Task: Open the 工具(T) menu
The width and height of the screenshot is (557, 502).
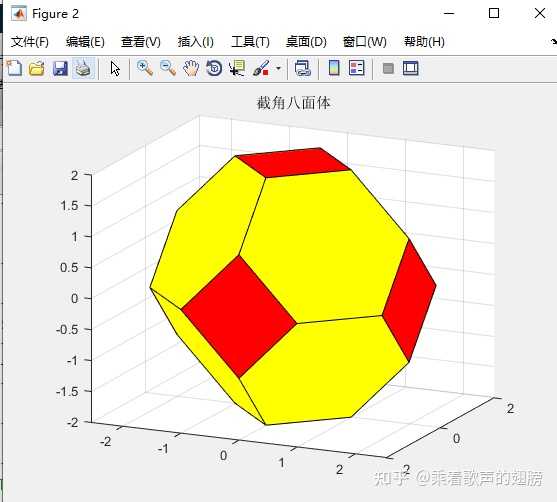Action: pyautogui.click(x=250, y=42)
